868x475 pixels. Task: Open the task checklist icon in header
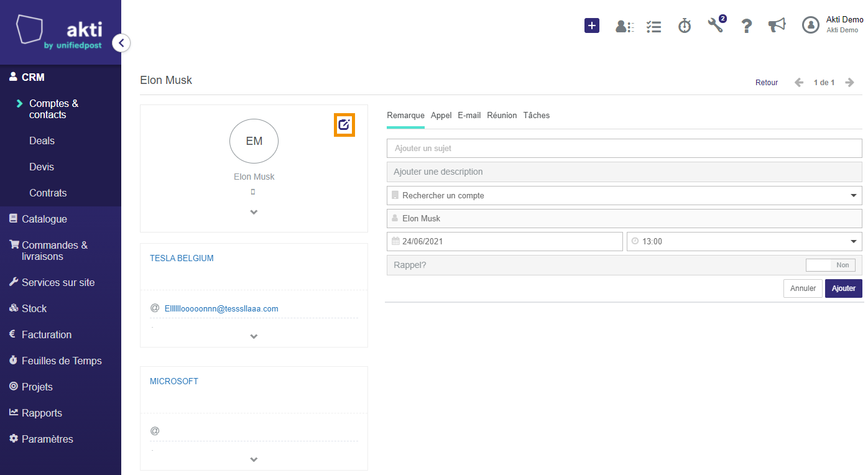[x=653, y=26]
